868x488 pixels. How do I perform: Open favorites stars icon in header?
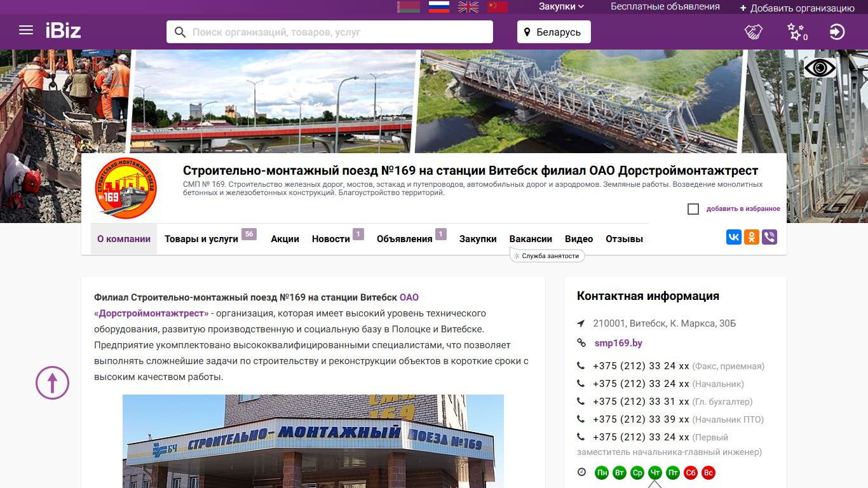pyautogui.click(x=796, y=32)
